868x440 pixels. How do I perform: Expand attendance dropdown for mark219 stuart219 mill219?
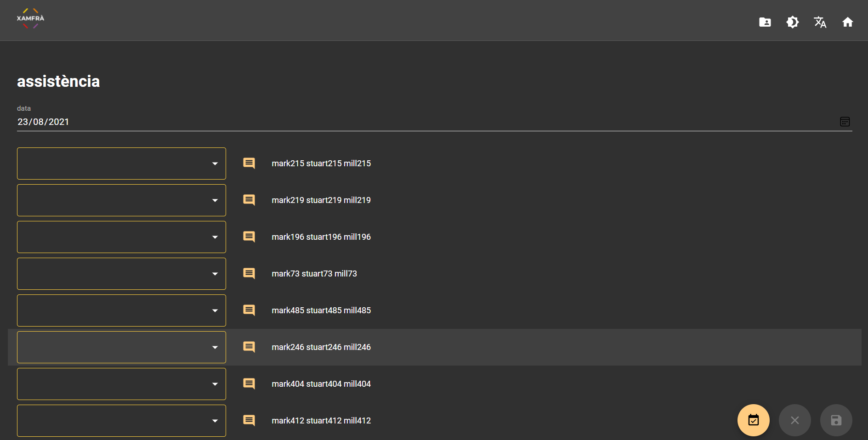click(121, 200)
